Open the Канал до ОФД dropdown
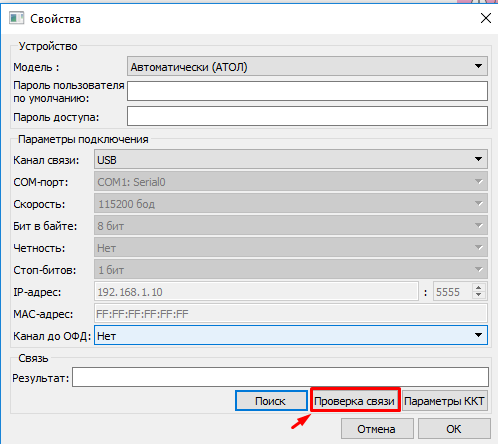Viewport: 498px width, 444px height. pyautogui.click(x=291, y=335)
